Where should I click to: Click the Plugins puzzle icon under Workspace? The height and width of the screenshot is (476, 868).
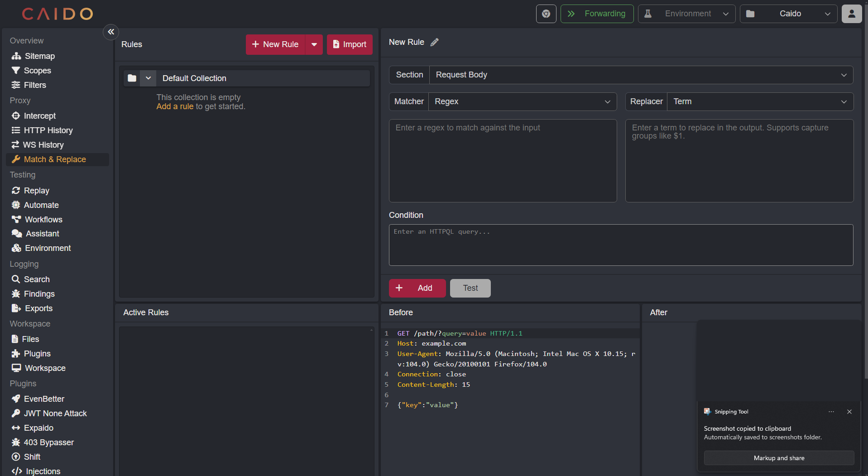coord(16,354)
